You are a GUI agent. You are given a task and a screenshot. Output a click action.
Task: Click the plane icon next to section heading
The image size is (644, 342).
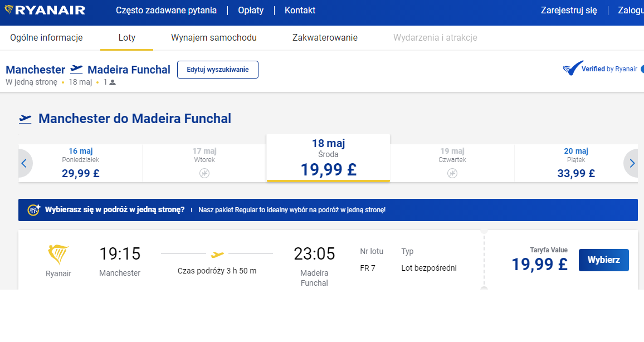coord(25,119)
